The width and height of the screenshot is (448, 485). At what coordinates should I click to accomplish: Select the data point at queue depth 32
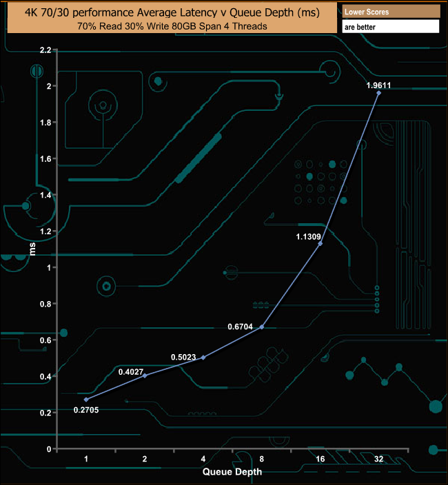click(378, 93)
